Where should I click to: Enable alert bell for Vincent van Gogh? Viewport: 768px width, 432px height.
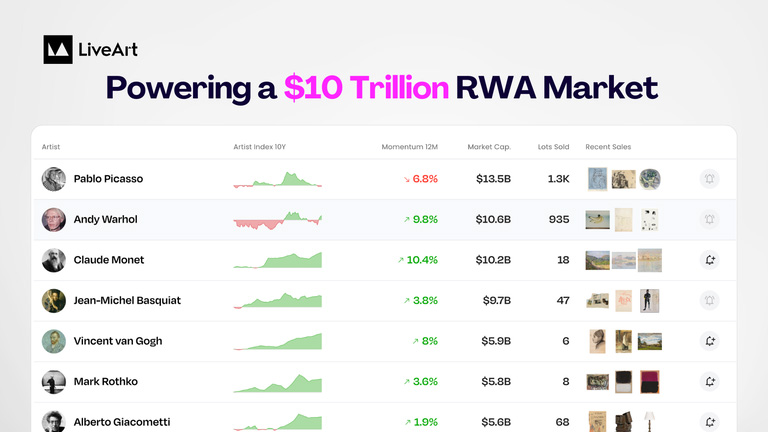point(709,341)
